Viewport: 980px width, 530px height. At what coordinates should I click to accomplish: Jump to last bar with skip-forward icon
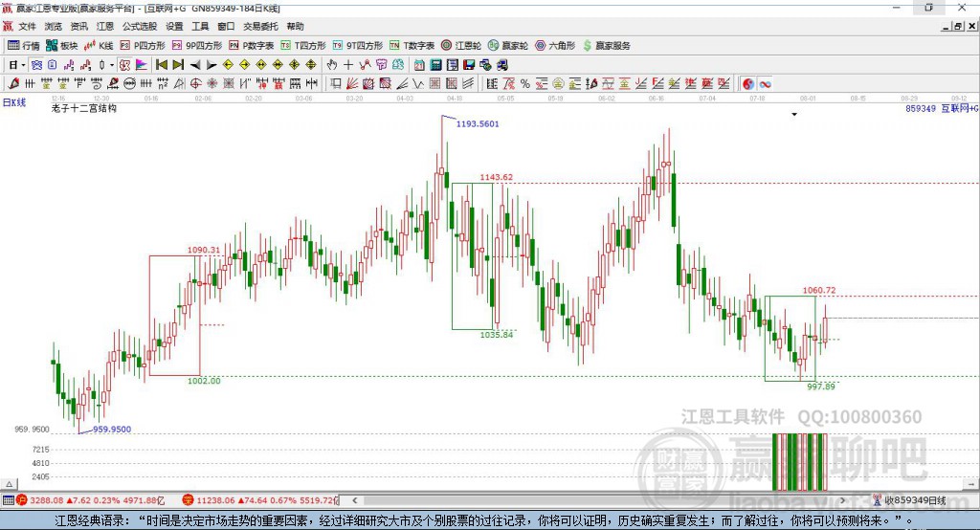click(178, 65)
